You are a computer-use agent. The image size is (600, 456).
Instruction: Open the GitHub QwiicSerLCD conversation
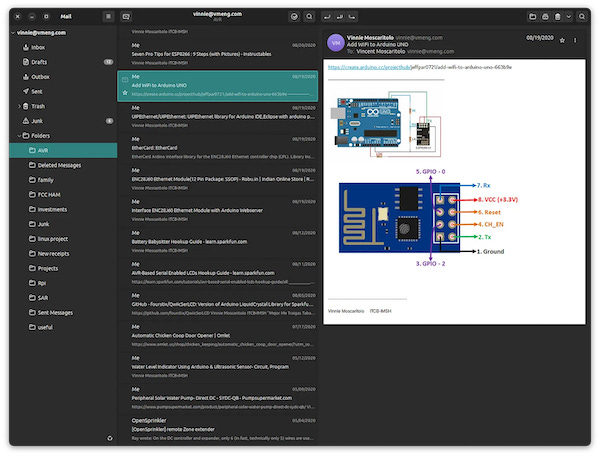pyautogui.click(x=217, y=305)
